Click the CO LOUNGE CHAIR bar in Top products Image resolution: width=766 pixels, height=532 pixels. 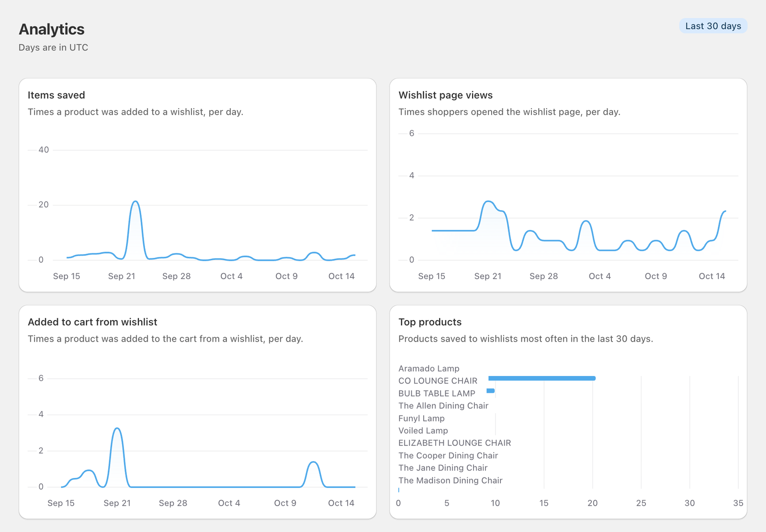(542, 378)
